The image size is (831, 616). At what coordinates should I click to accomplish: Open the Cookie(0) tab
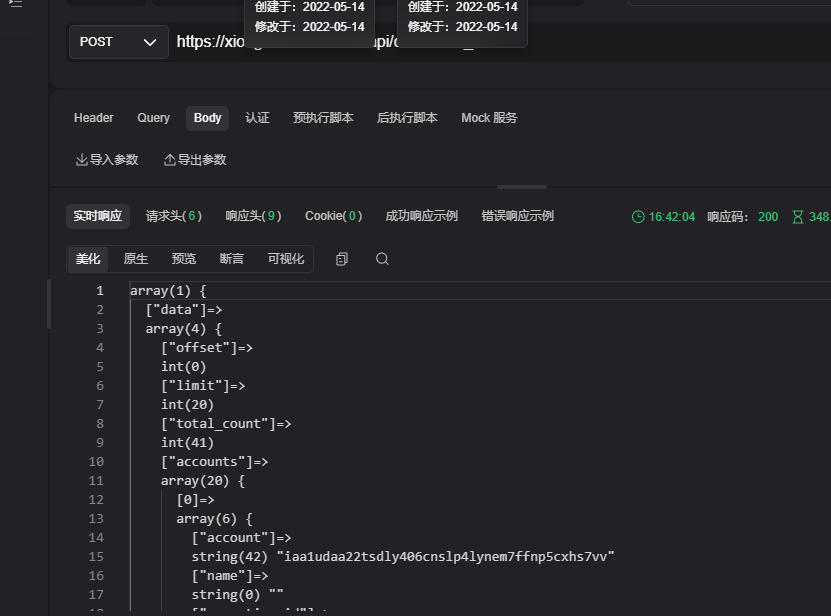(x=333, y=215)
